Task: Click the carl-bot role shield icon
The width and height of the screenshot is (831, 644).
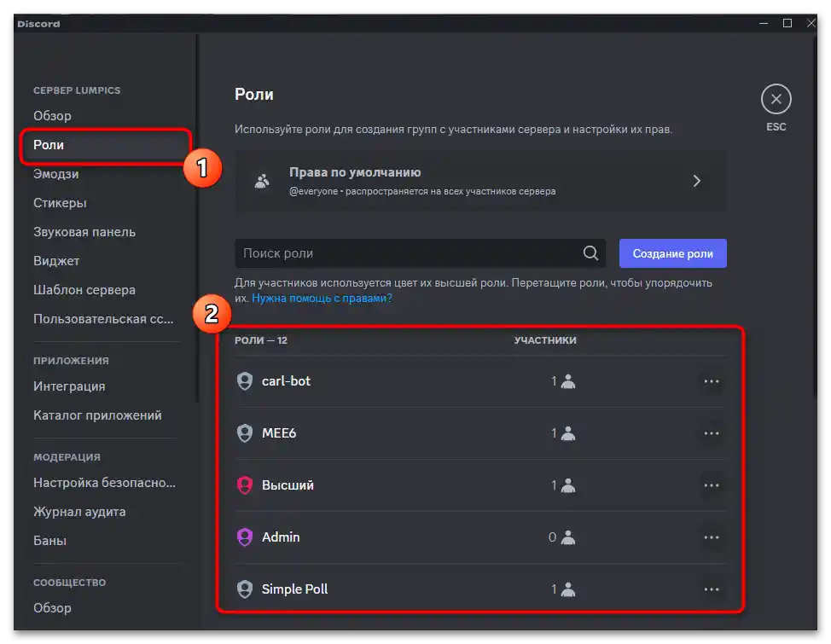Action: coord(245,381)
